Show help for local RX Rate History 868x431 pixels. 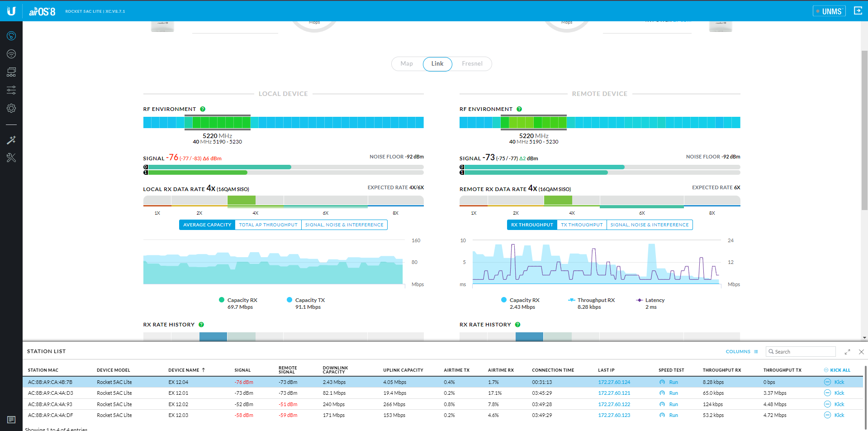pyautogui.click(x=201, y=325)
